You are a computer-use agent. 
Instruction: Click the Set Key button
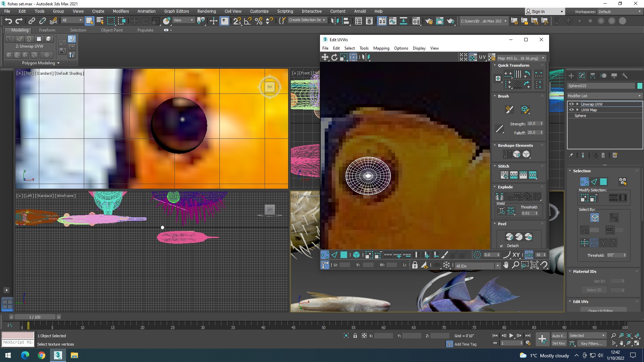click(558, 344)
